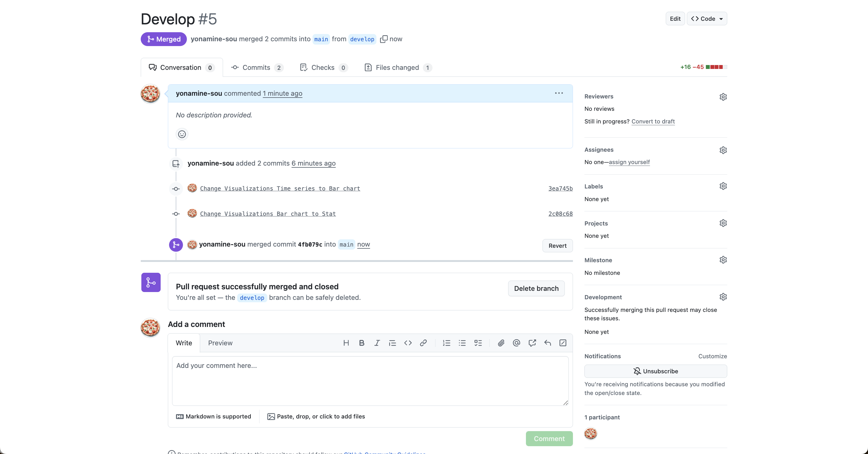Click Customize notifications link
The image size is (868, 454).
pos(712,356)
